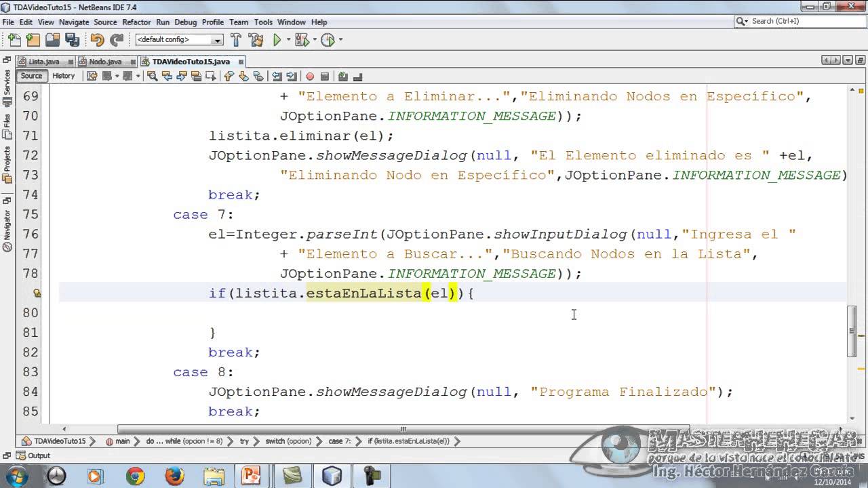Click the Profile Project icon
The image size is (868, 488).
(x=328, y=40)
